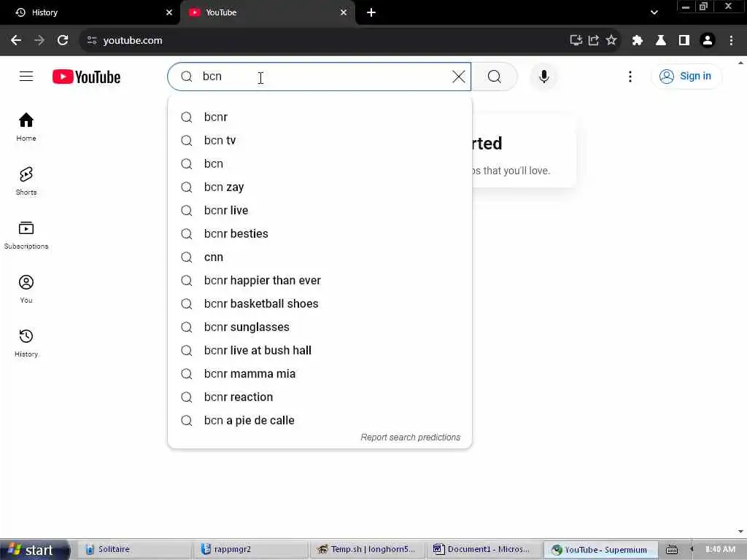Select "bcnr happier than ever" suggestion
The height and width of the screenshot is (560, 747).
[320, 280]
